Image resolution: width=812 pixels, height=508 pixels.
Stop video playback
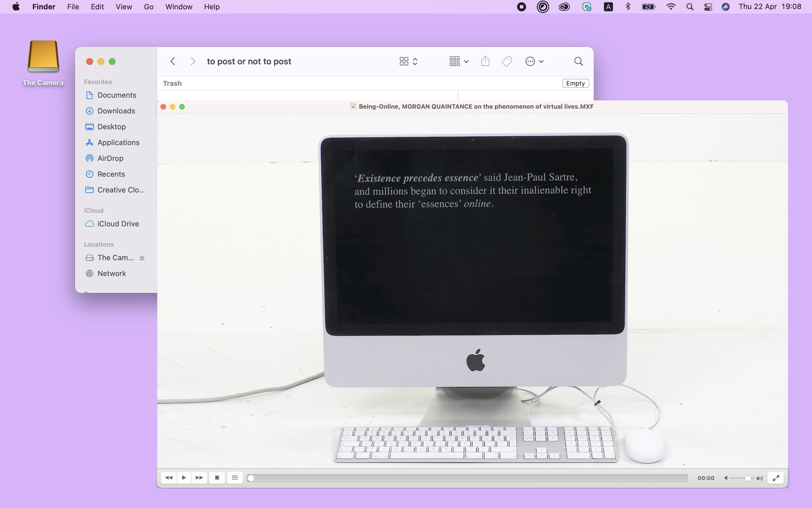point(217,478)
